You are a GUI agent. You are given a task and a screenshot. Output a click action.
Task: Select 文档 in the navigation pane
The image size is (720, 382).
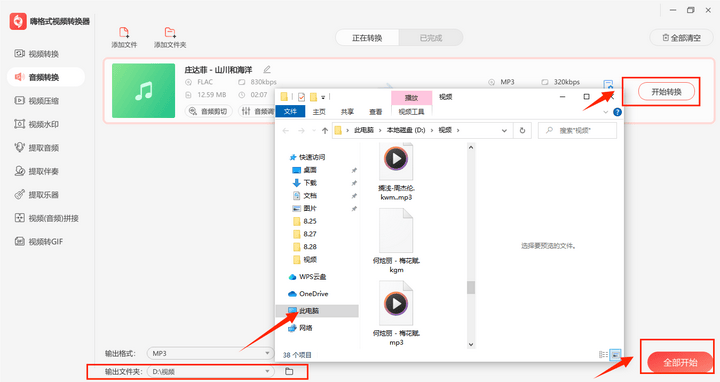305,196
